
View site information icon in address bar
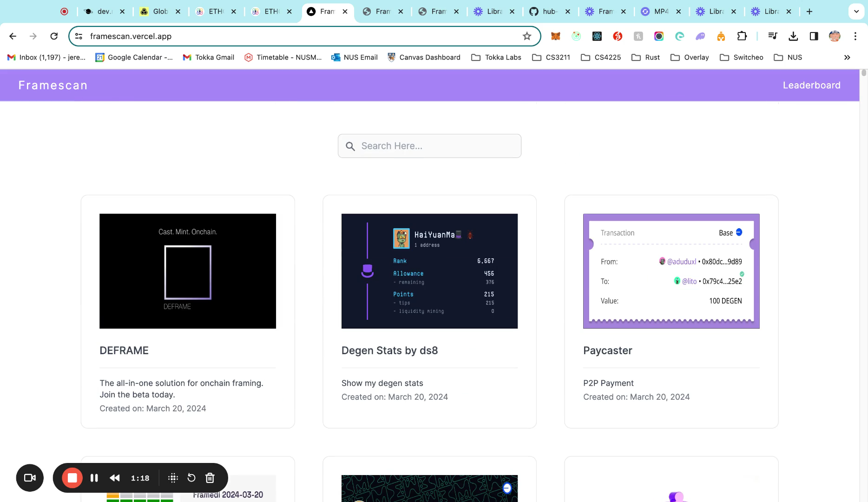click(x=79, y=36)
